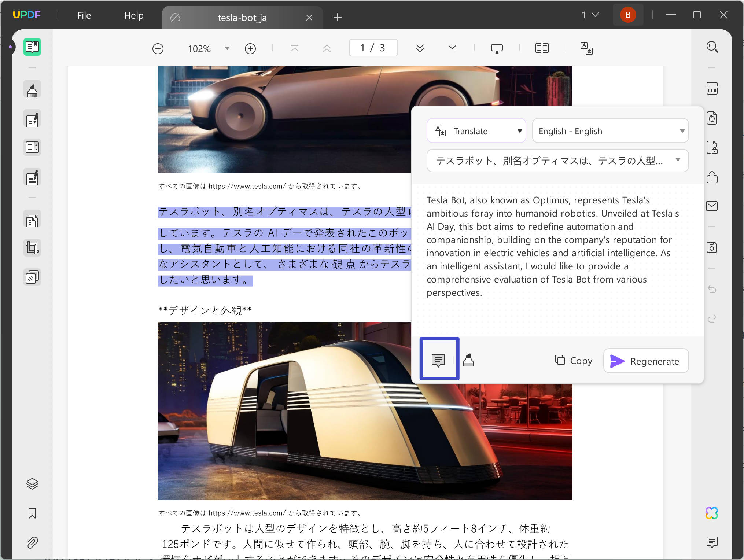This screenshot has height=560, width=744.
Task: Open the document search tool
Action: 712,47
